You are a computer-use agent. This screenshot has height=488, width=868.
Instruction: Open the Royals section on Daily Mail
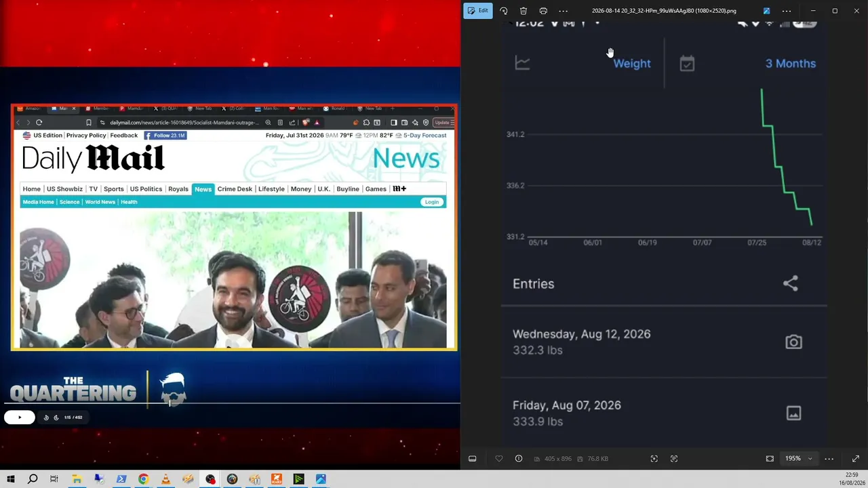pyautogui.click(x=178, y=189)
